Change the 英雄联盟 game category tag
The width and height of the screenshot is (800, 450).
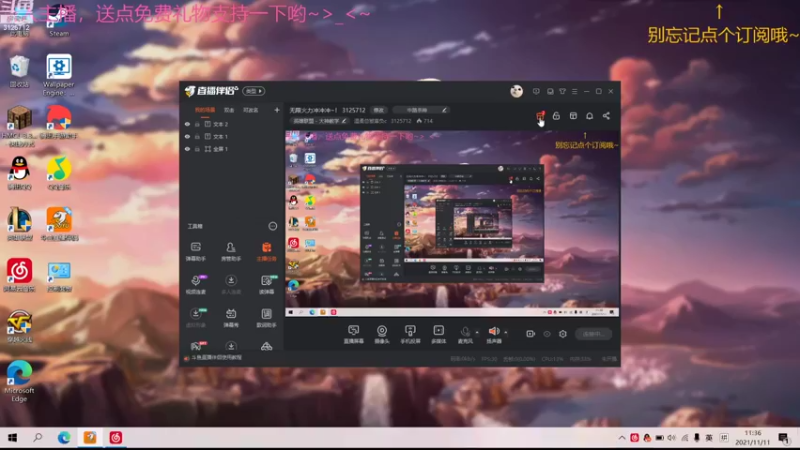pos(319,121)
